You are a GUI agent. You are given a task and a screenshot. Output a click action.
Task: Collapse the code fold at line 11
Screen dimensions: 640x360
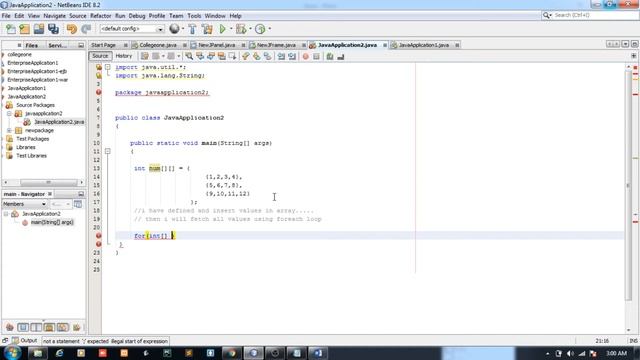107,151
